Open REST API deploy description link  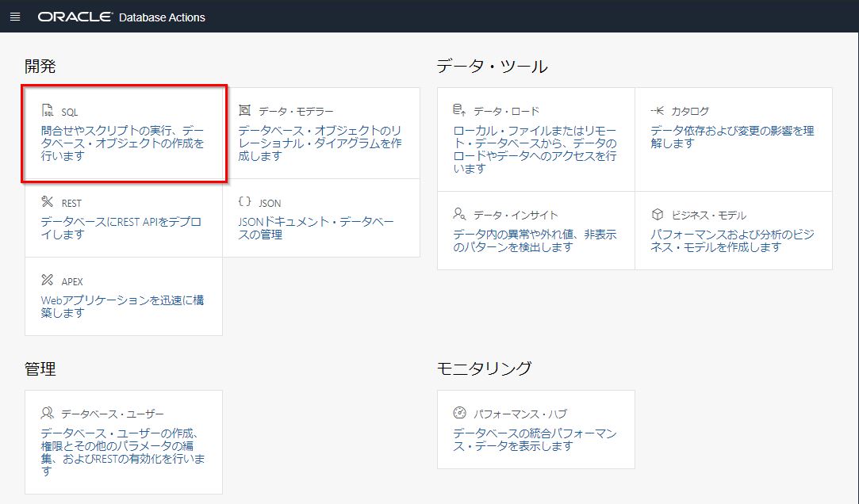pos(121,228)
